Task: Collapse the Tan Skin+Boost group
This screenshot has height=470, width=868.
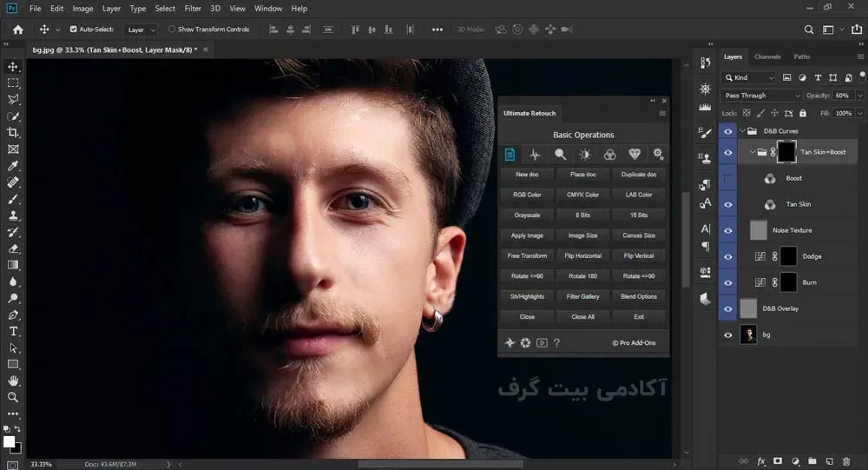Action: coord(753,152)
